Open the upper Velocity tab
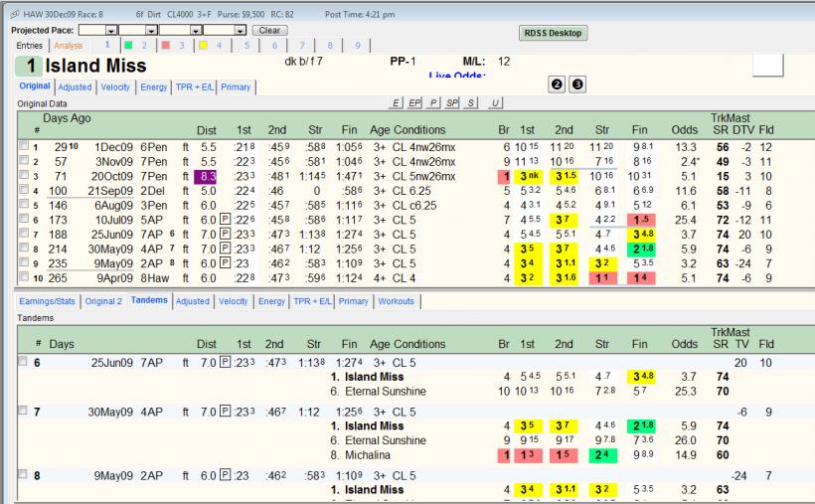Screen dimensions: 815x504 pos(115,86)
